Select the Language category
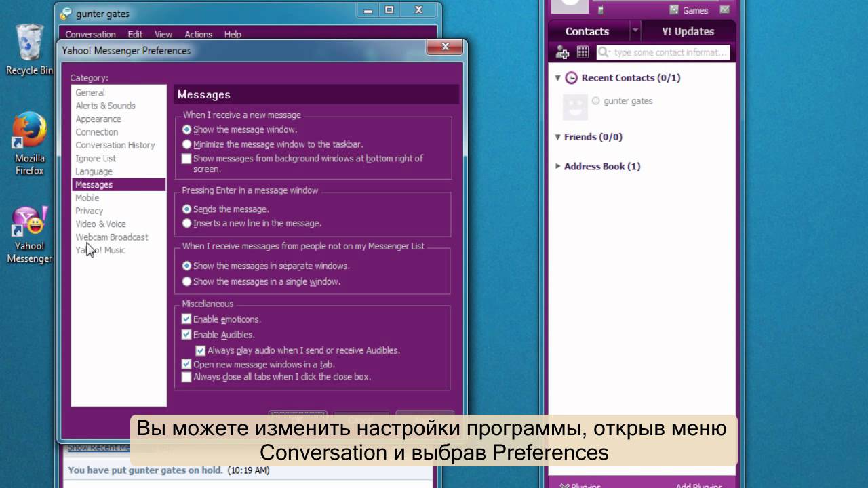Image resolution: width=868 pixels, height=488 pixels. [x=119, y=171]
